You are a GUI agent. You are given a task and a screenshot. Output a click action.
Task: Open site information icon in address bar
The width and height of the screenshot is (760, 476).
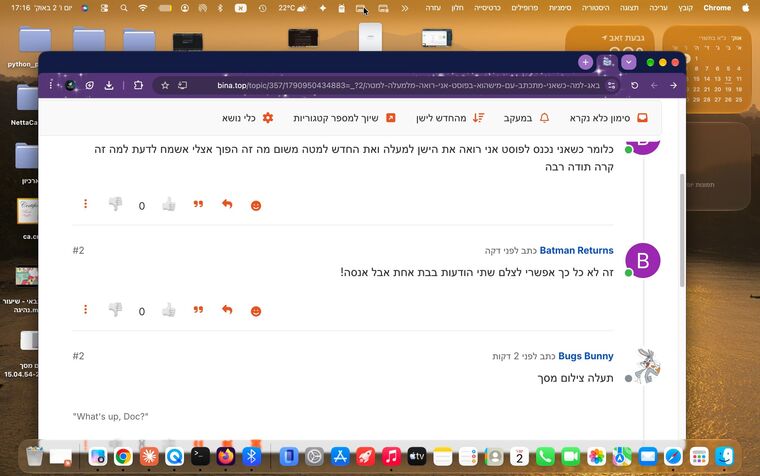click(x=611, y=85)
